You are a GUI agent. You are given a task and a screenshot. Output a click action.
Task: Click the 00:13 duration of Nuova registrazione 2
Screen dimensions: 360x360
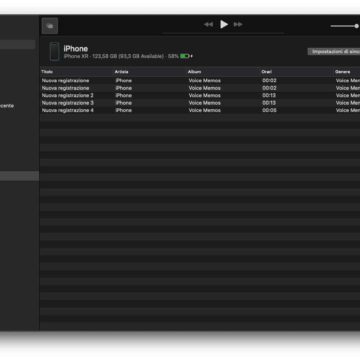(269, 95)
